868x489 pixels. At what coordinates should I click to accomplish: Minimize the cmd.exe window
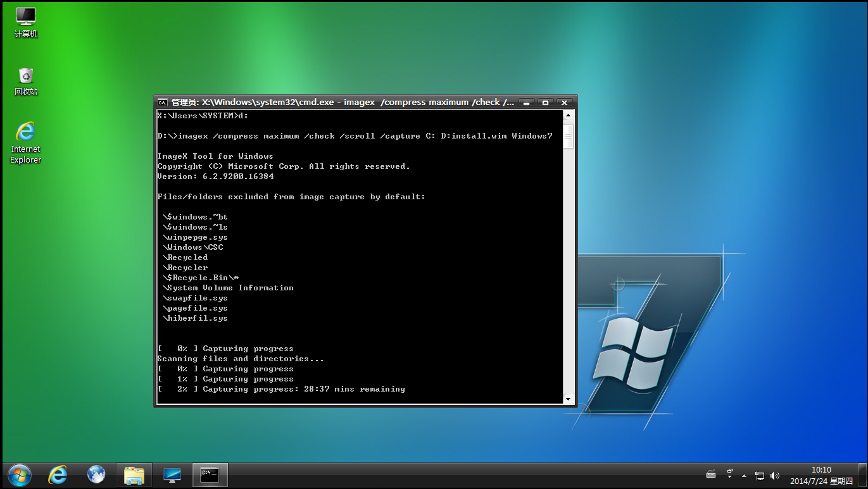pos(527,102)
